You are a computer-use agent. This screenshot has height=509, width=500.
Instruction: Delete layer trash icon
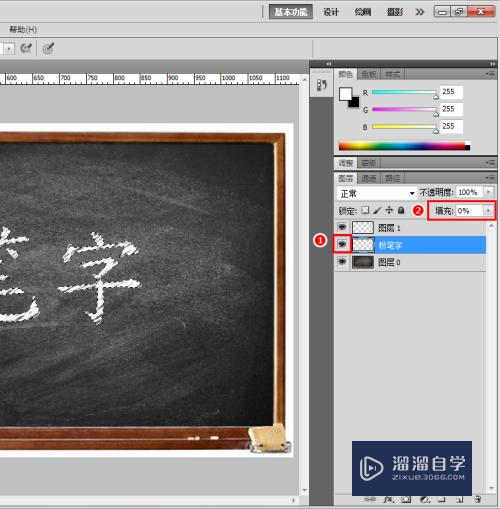coord(478,499)
